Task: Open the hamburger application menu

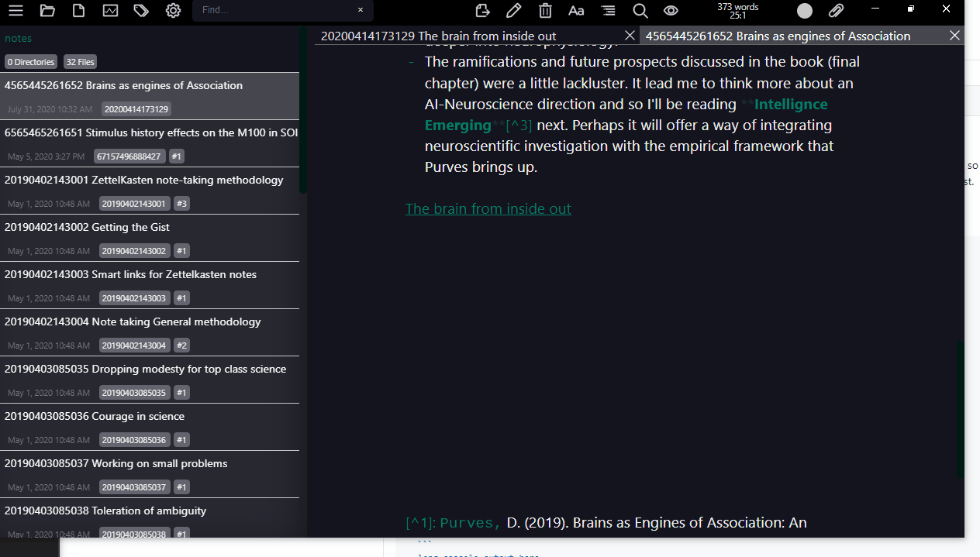Action: pos(16,11)
